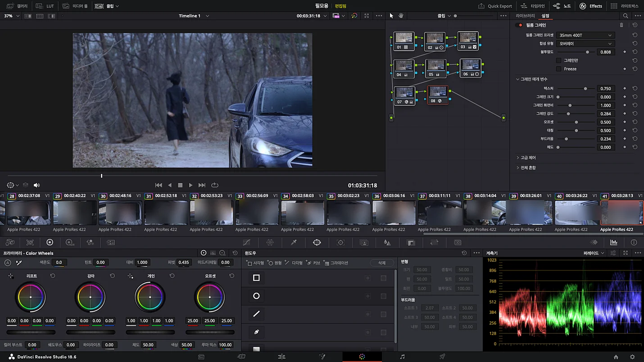Click the Quick Export button
Screen dimensions: 644x362
495,6
